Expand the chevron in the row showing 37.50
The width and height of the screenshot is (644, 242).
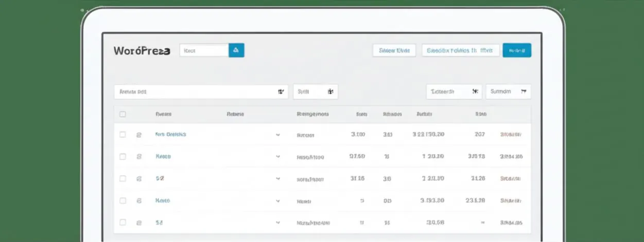[x=278, y=157]
